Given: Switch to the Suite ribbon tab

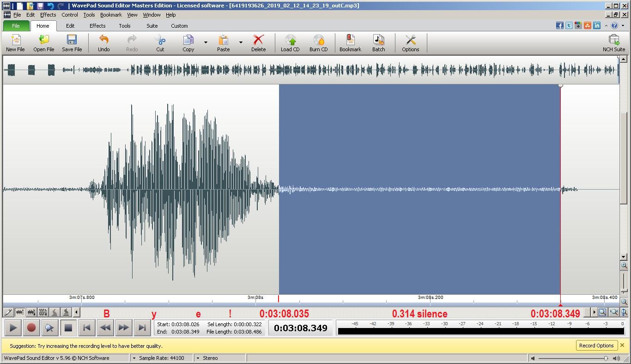Looking at the screenshot, I should coord(152,26).
